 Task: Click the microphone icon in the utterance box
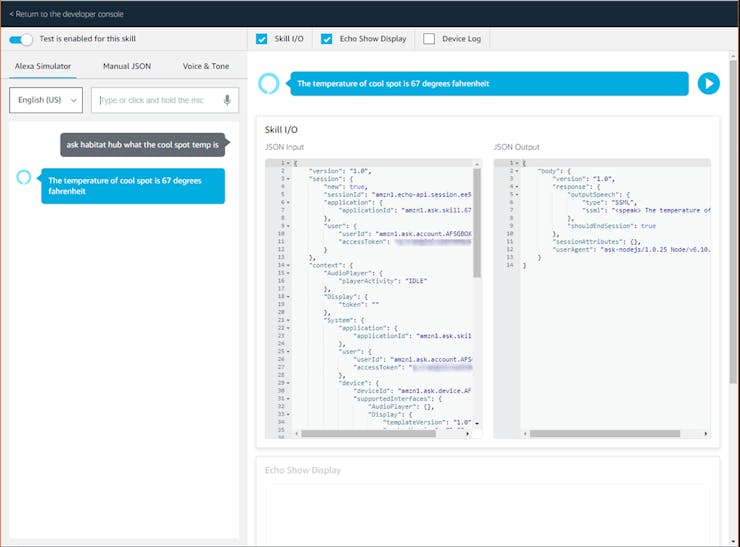[227, 100]
